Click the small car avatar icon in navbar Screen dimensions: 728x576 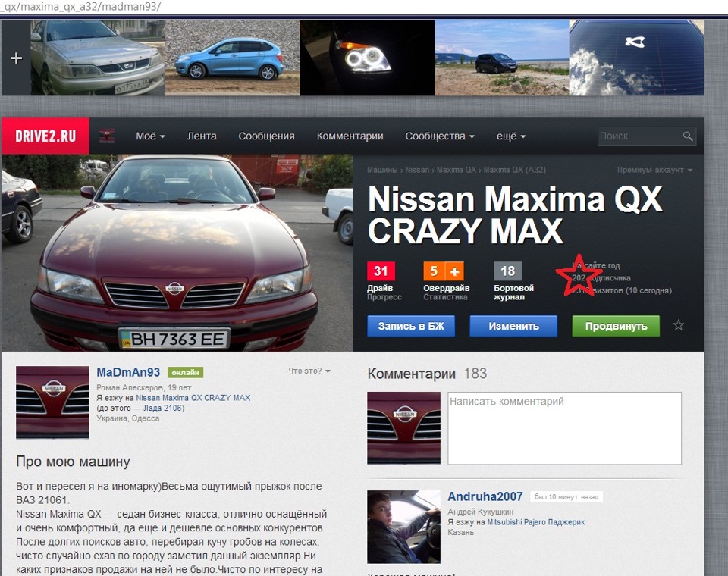coord(107,136)
